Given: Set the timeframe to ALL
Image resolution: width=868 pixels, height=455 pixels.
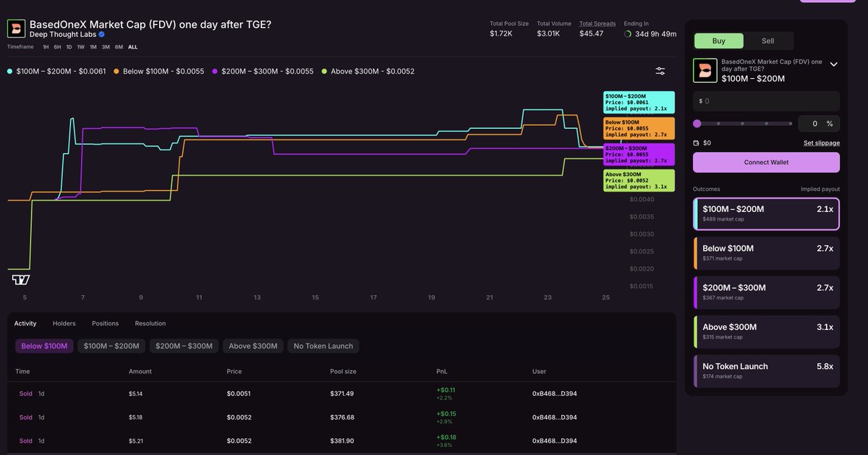Looking at the screenshot, I should coord(132,47).
